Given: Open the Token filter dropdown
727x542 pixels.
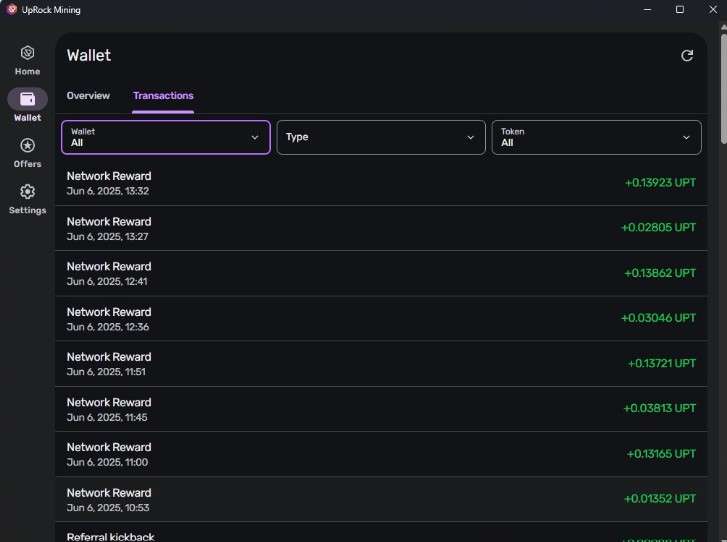Looking at the screenshot, I should coord(596,137).
